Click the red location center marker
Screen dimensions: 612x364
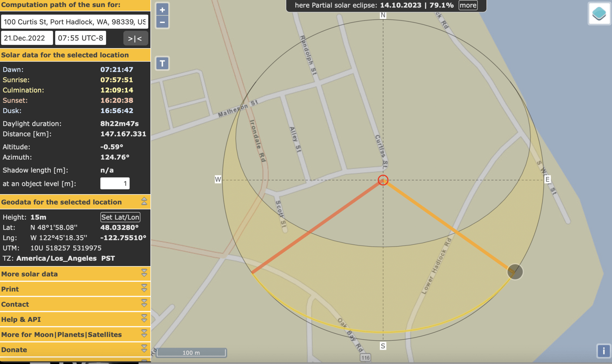pos(383,180)
